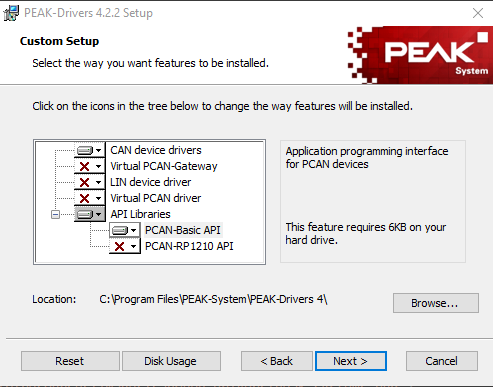Select the PCAN-Basic API feature label
493x387 pixels.
click(183, 230)
